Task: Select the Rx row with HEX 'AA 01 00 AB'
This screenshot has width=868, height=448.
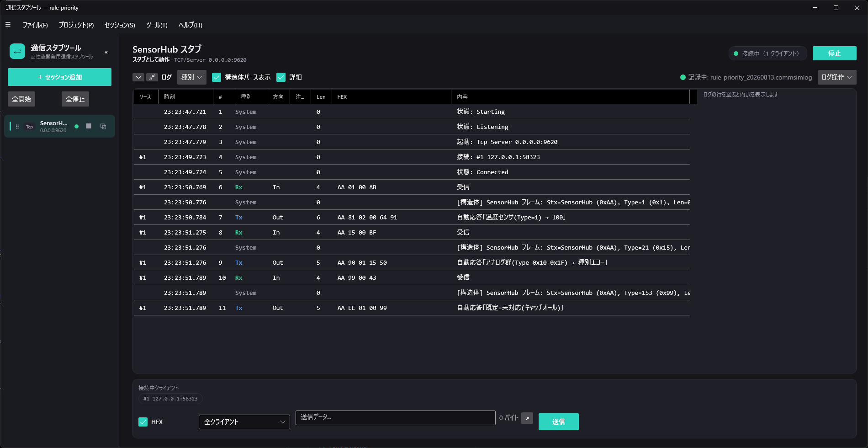Action: coord(412,187)
